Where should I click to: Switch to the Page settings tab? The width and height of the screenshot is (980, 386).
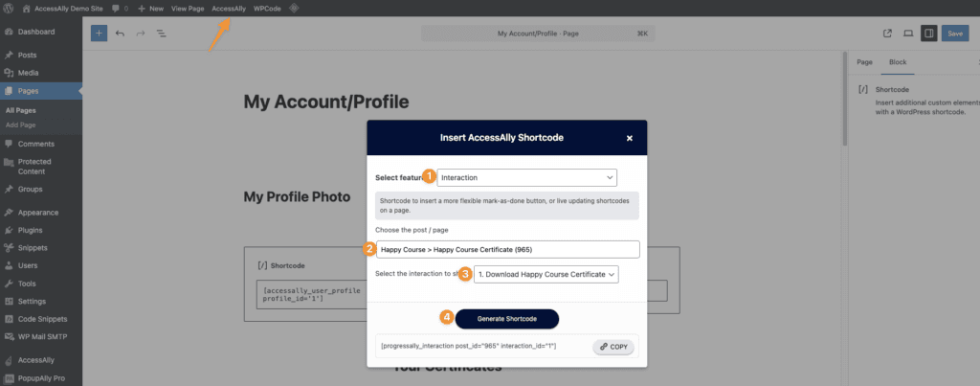click(x=864, y=62)
